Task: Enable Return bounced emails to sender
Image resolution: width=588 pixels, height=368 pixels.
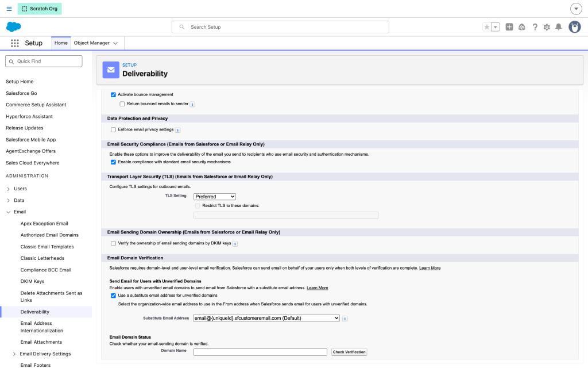Action: click(x=122, y=104)
